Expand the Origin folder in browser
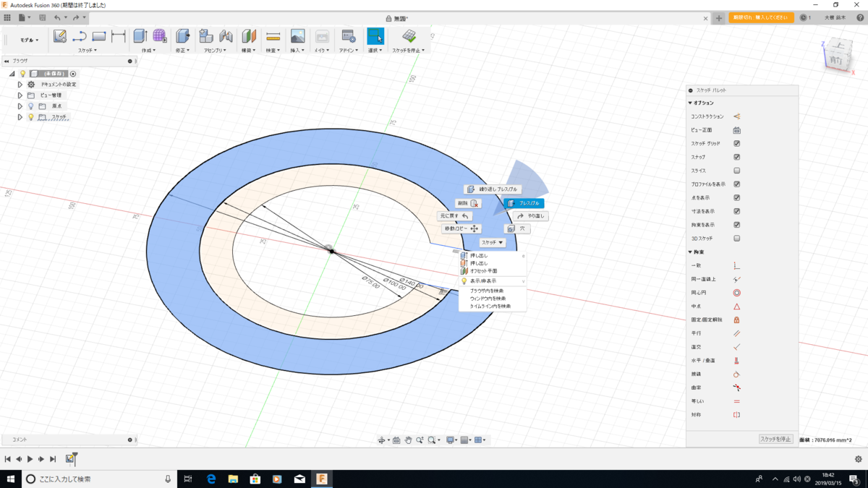The width and height of the screenshot is (868, 488). pos(20,106)
